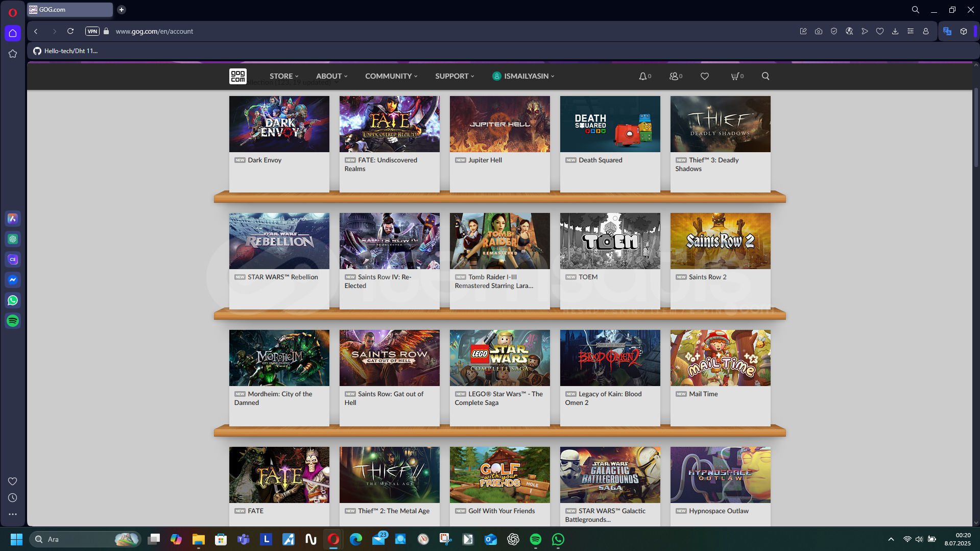Image resolution: width=980 pixels, height=551 pixels.
Task: Click the Windows Start button
Action: pos(16,539)
